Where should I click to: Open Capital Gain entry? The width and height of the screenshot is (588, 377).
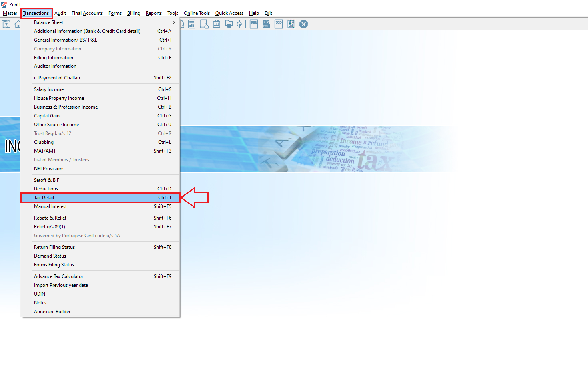click(100, 116)
